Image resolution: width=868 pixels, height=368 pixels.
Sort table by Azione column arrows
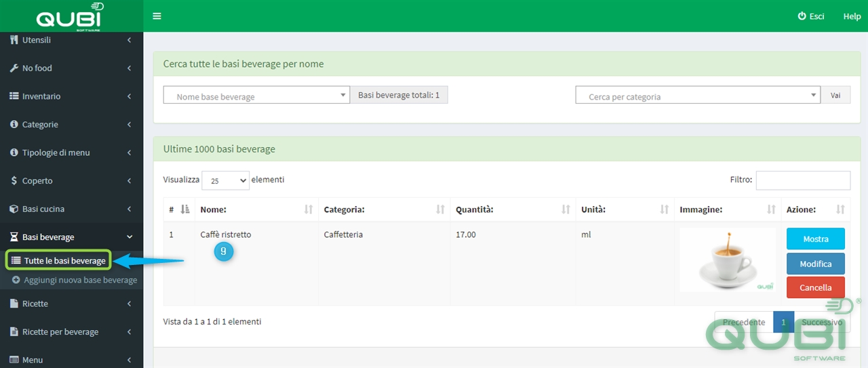841,209
